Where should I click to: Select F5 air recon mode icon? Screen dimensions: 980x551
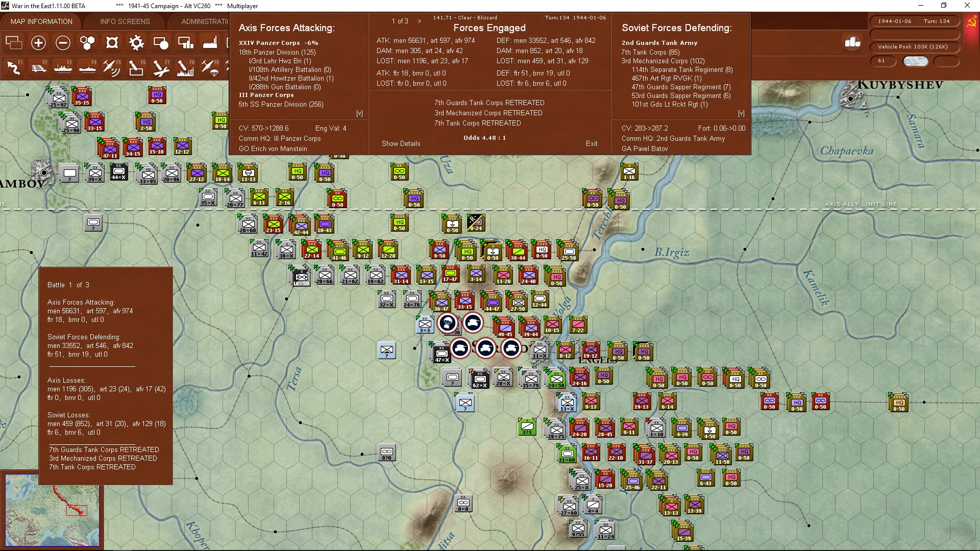pyautogui.click(x=111, y=67)
